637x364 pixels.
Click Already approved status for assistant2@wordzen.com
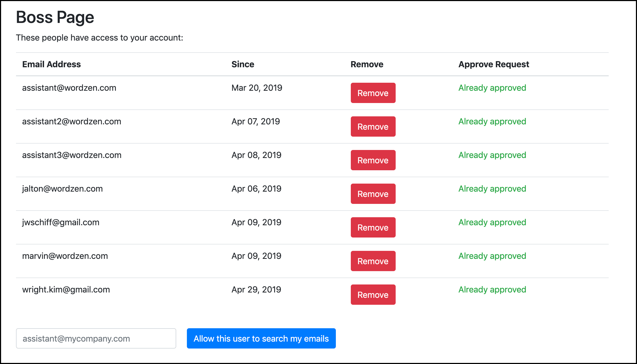pos(492,121)
